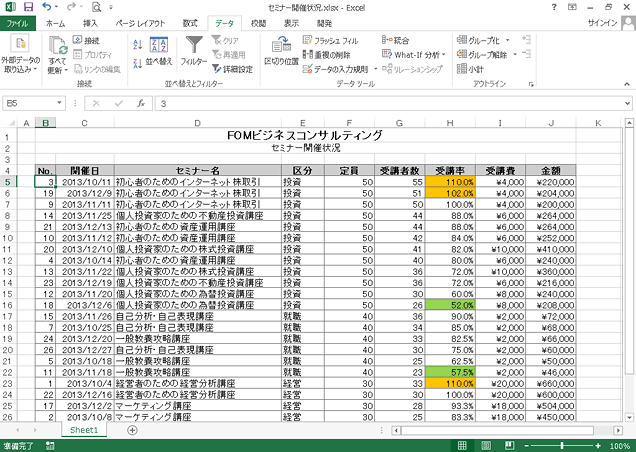Switch to the 数式 tab
This screenshot has width=636, height=452.
coord(190,24)
